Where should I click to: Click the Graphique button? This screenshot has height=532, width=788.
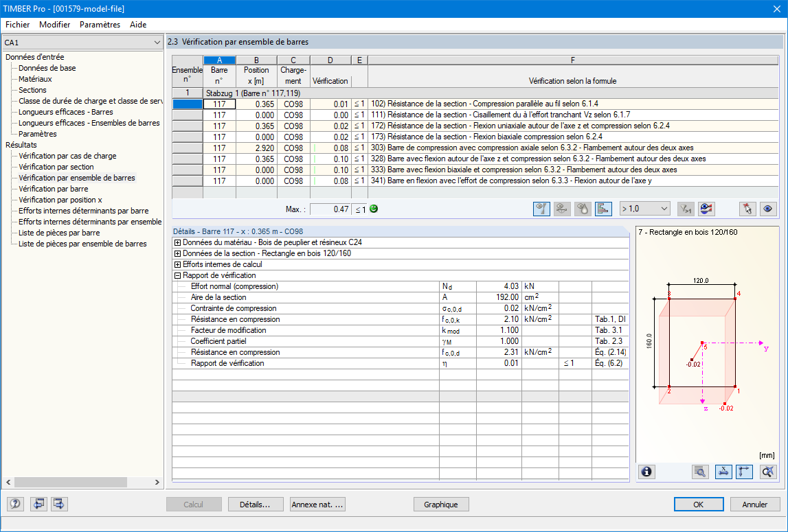coord(441,505)
